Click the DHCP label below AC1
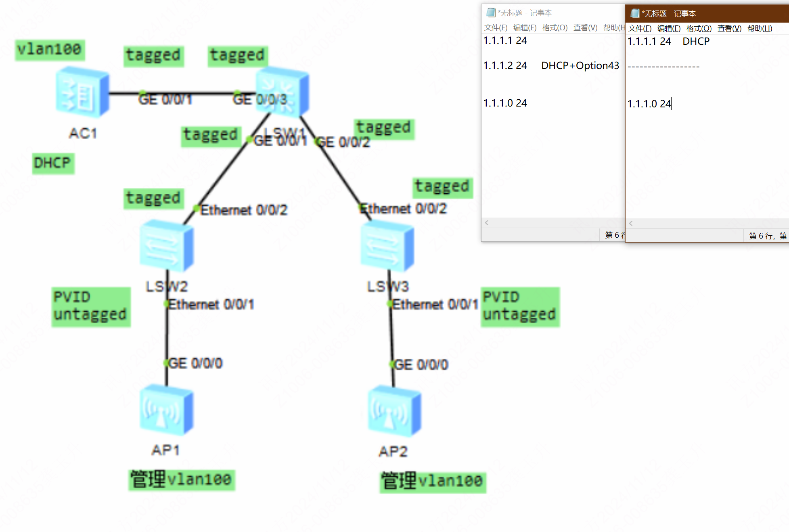This screenshot has height=532, width=789. tap(53, 163)
